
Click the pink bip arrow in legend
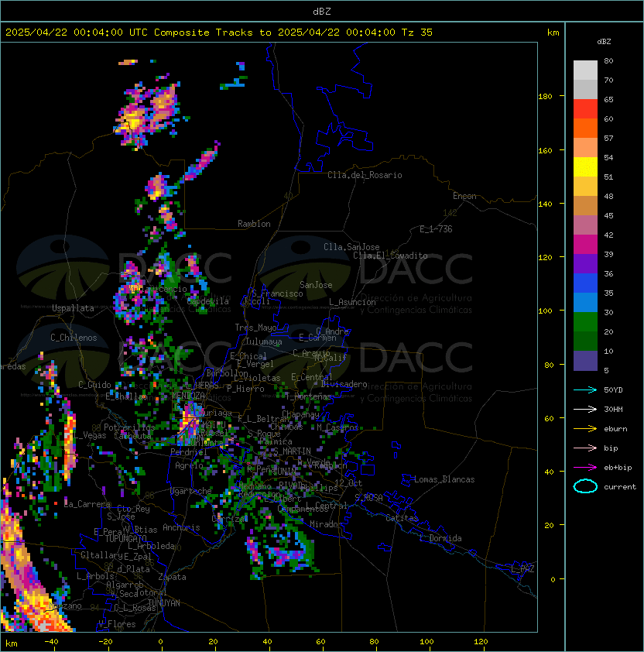point(585,448)
